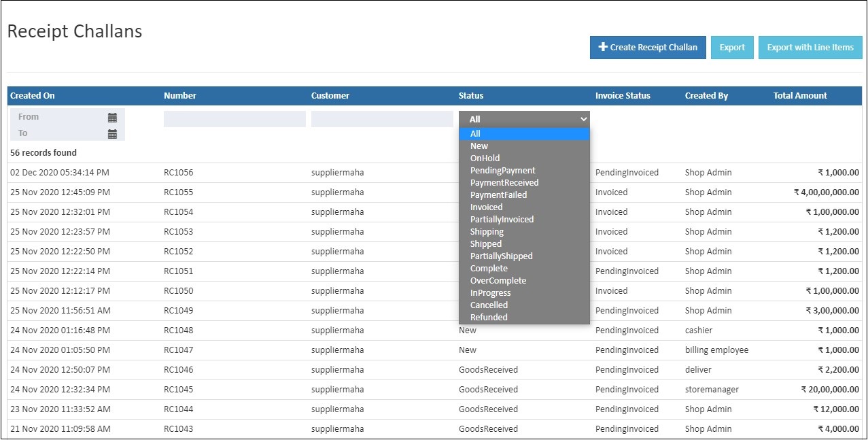Select OverComplete status option
The width and height of the screenshot is (868, 440).
pos(524,281)
